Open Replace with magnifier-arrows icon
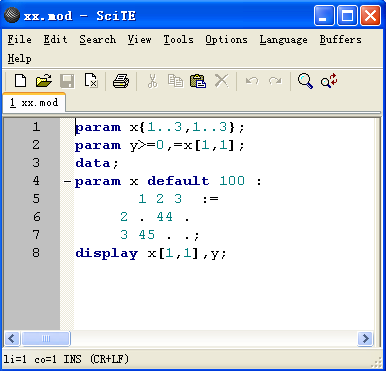The width and height of the screenshot is (386, 371). (329, 81)
